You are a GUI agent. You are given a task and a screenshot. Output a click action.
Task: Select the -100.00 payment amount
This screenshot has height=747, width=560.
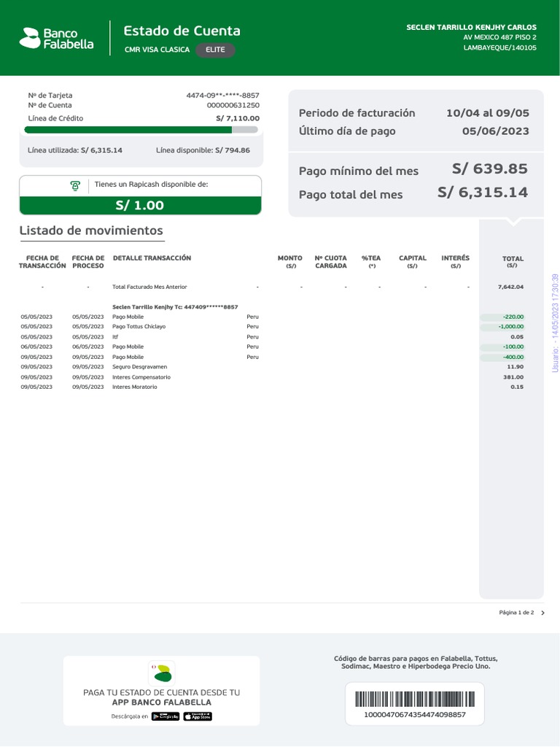[513, 347]
